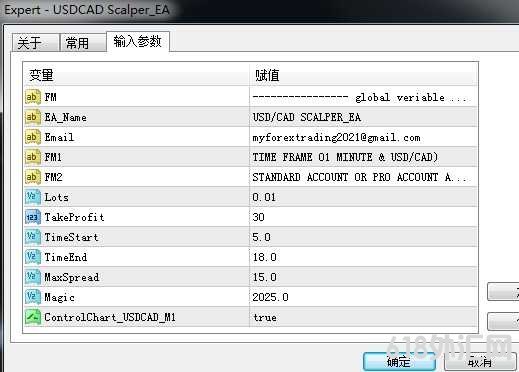
Task: Select the ControlChart_USDCAD_M1 variable name
Action: (110, 317)
